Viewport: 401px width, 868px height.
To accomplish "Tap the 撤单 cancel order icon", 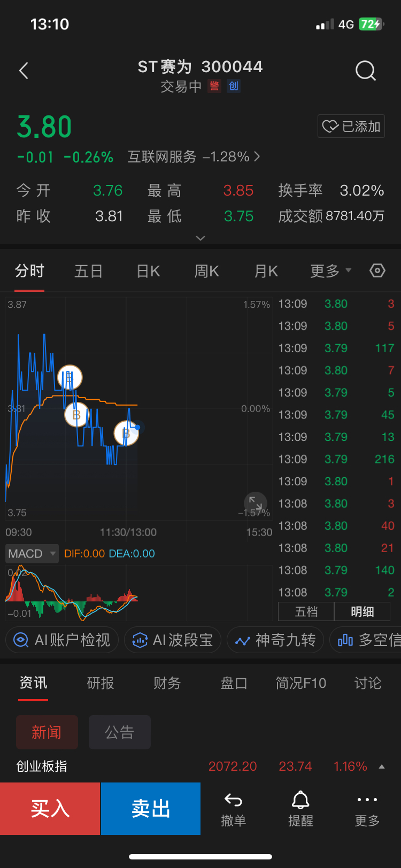I will coord(234,809).
